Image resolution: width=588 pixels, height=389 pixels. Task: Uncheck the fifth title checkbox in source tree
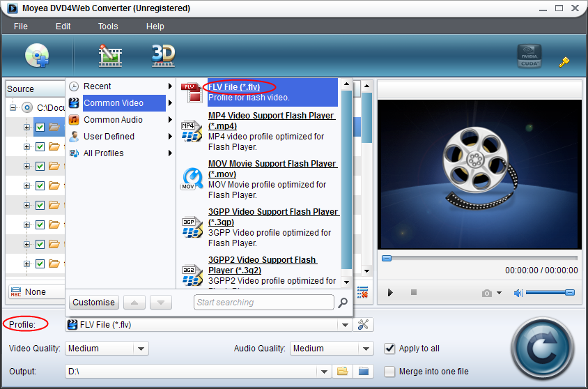[x=40, y=205]
